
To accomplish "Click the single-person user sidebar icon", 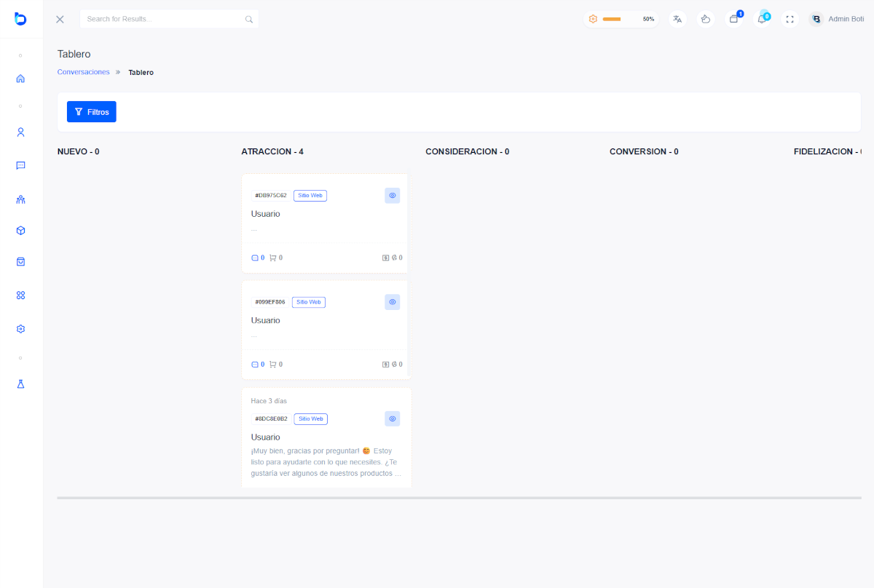I will 20,132.
